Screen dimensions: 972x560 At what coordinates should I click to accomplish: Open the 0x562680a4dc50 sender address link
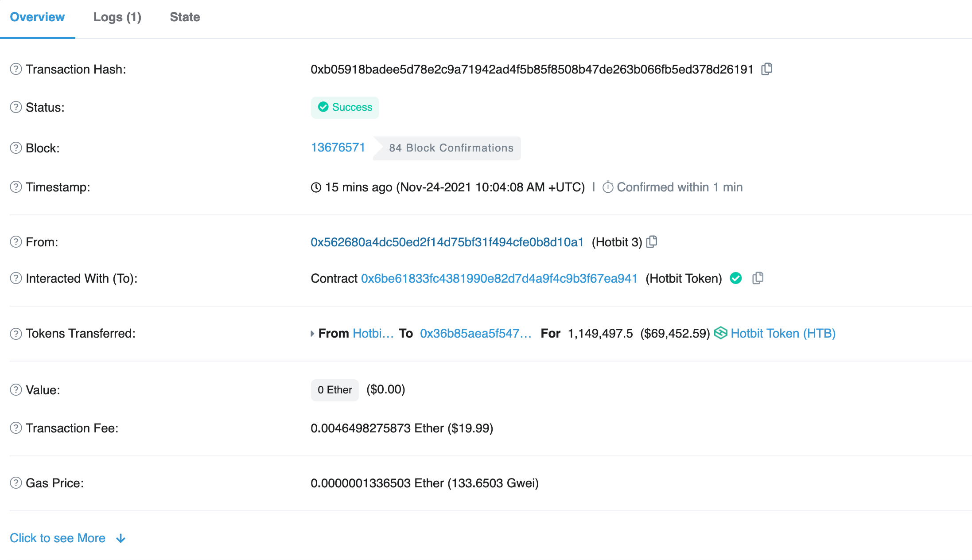[x=447, y=242]
